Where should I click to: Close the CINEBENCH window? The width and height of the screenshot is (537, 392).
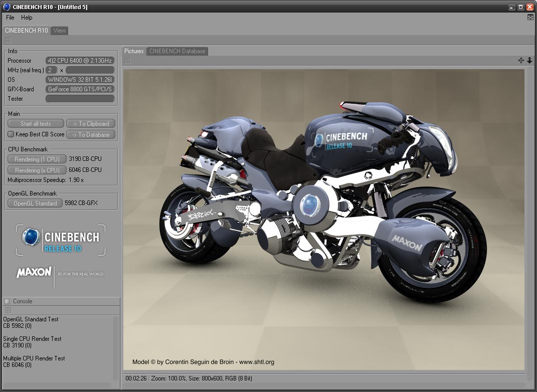point(529,7)
